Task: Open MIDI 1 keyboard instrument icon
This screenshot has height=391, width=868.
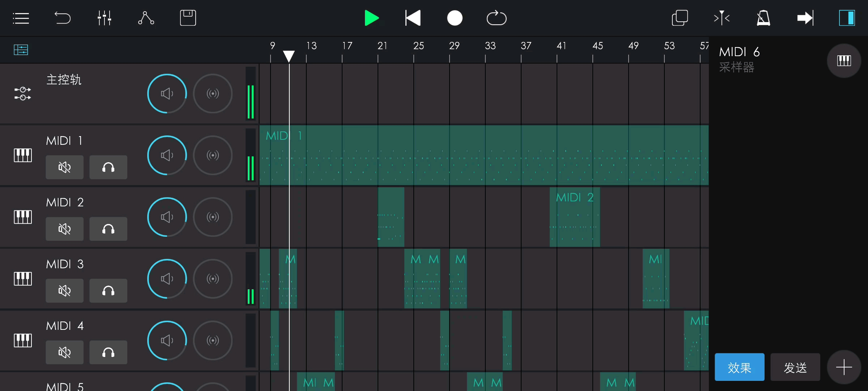Action: coord(22,155)
